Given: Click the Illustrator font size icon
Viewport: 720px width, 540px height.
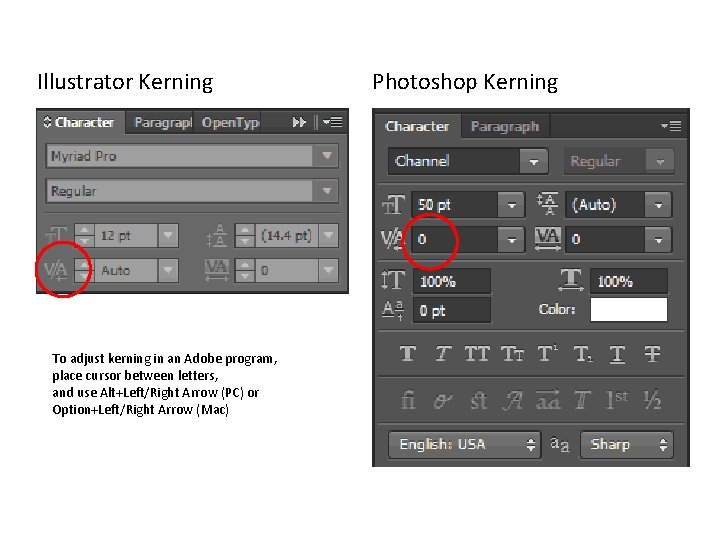Looking at the screenshot, I should click(x=56, y=236).
